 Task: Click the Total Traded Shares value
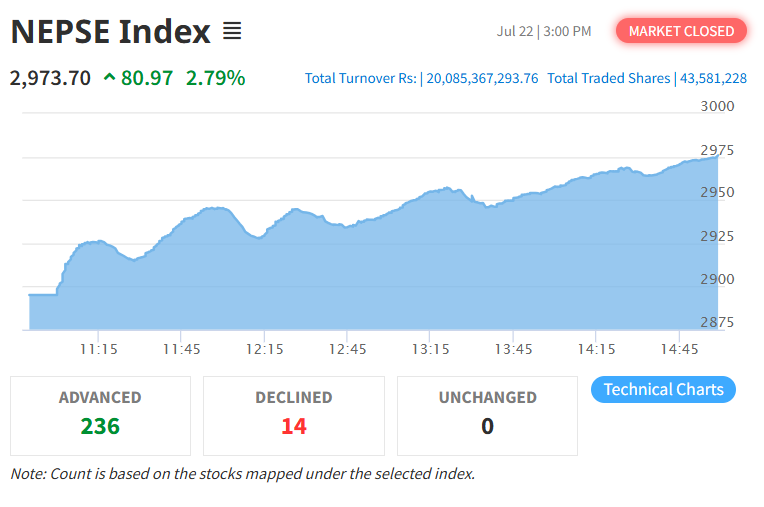click(713, 78)
